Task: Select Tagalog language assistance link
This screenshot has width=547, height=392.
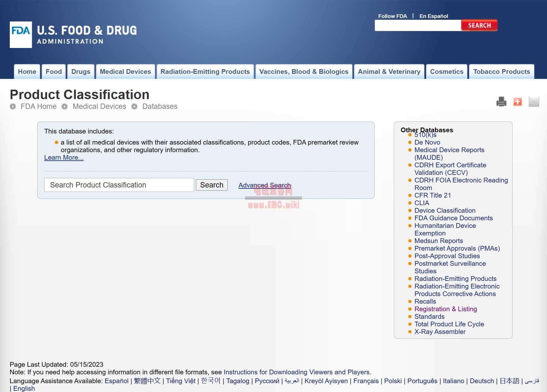Action: [x=238, y=381]
